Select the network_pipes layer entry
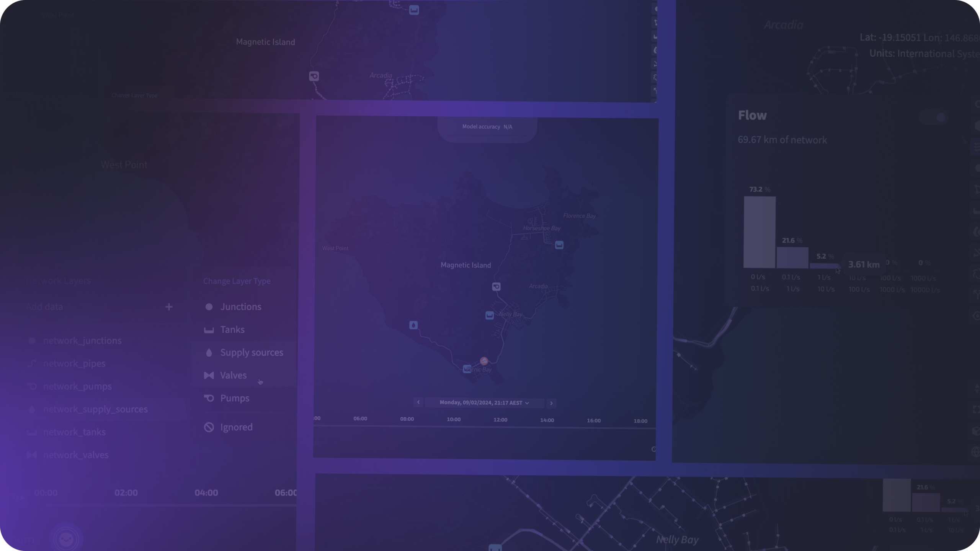The height and width of the screenshot is (551, 980). pyautogui.click(x=74, y=364)
